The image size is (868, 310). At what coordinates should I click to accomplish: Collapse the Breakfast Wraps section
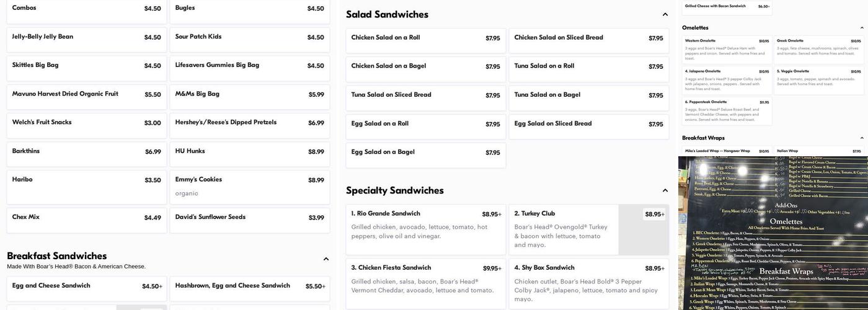[x=862, y=138]
